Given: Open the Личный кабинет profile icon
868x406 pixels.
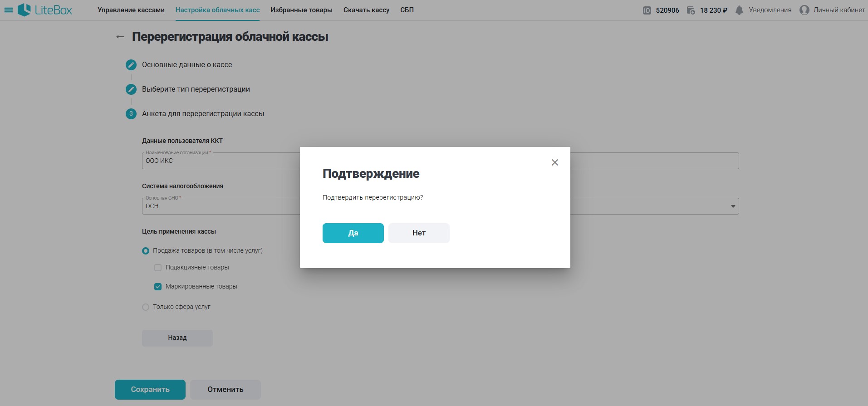Looking at the screenshot, I should pyautogui.click(x=804, y=10).
